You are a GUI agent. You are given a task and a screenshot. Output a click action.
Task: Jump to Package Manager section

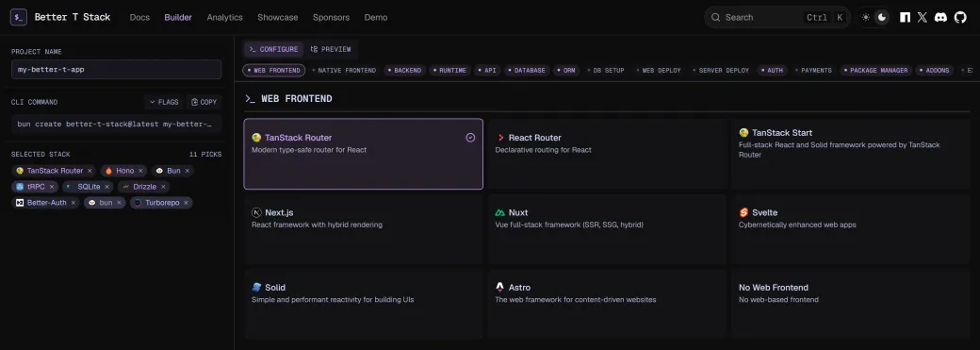875,71
